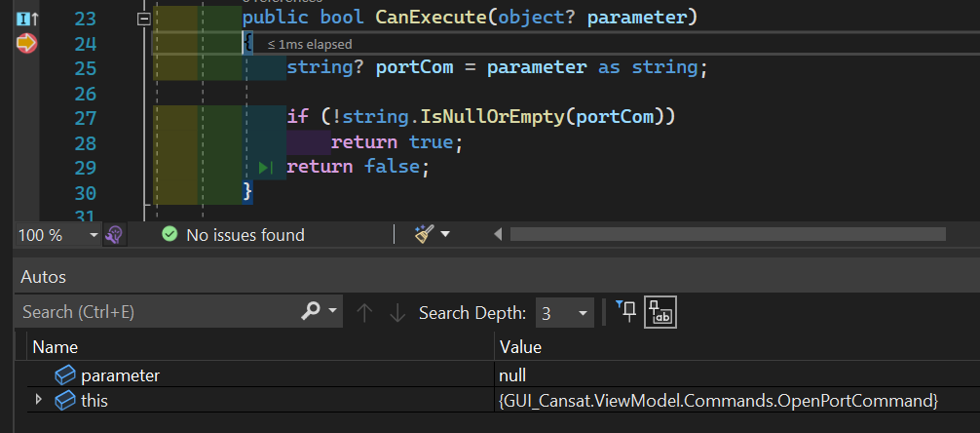Click the code cleanup broom icon
980x433 pixels.
click(424, 235)
